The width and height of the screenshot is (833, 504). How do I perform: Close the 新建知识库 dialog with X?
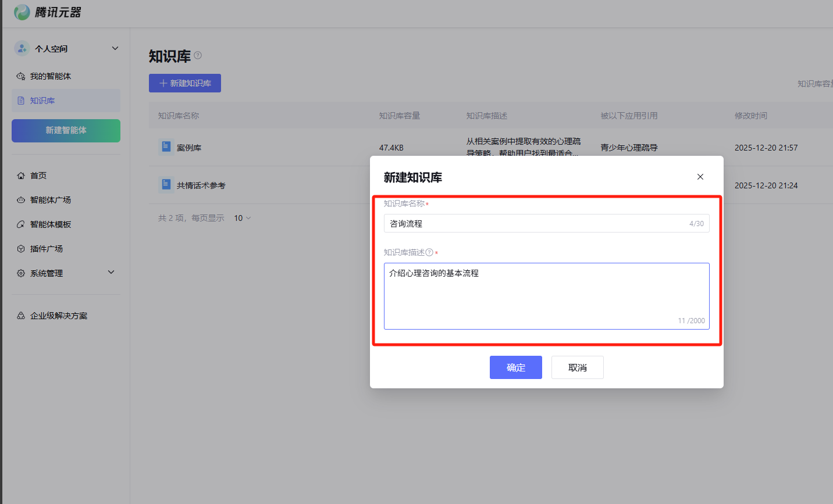pyautogui.click(x=700, y=177)
